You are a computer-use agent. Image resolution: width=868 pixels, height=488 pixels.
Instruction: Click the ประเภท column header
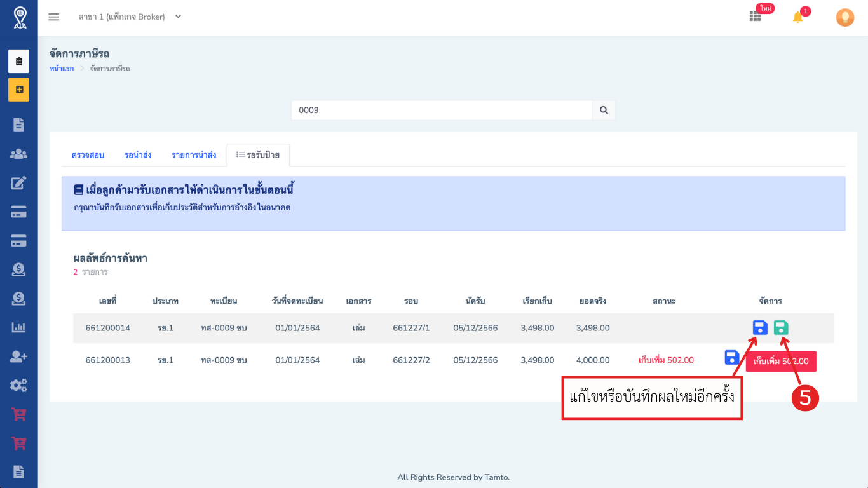[165, 301]
